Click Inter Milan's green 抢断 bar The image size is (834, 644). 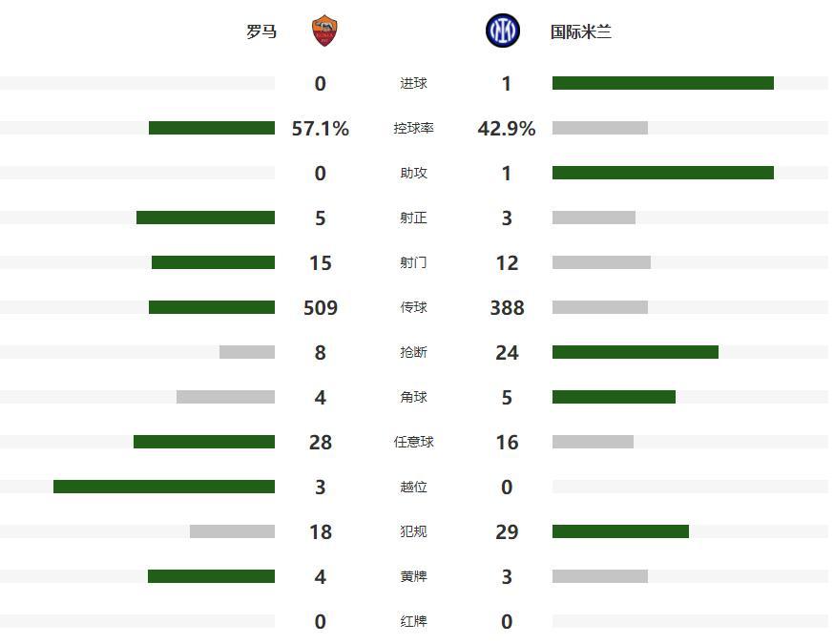pos(635,353)
